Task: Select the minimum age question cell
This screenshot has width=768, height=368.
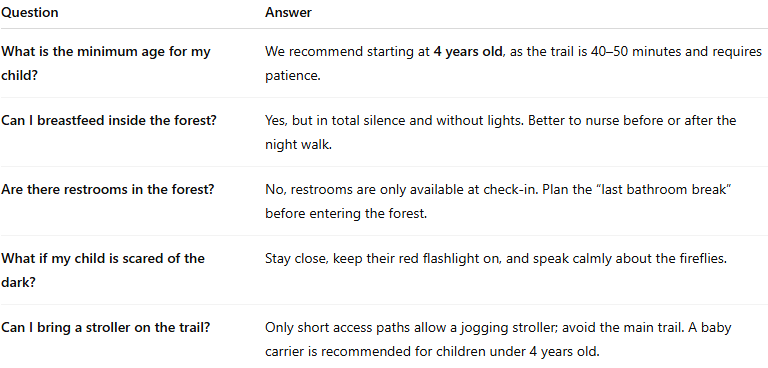Action: (106, 64)
